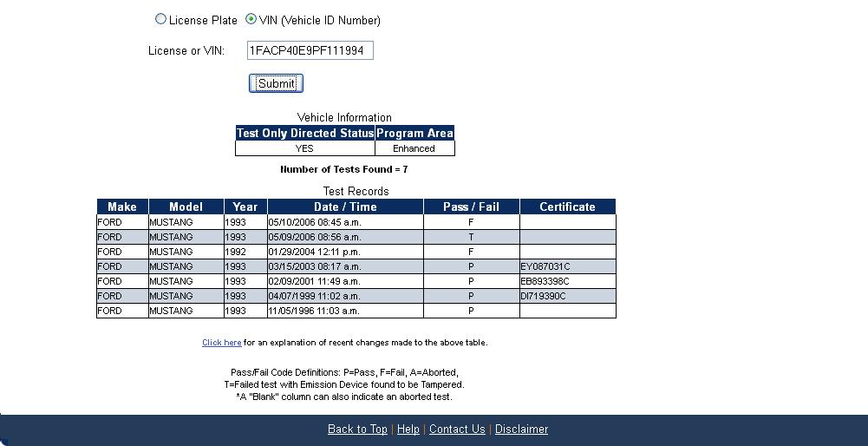
Task: Click the Certificate column header
Action: (567, 207)
